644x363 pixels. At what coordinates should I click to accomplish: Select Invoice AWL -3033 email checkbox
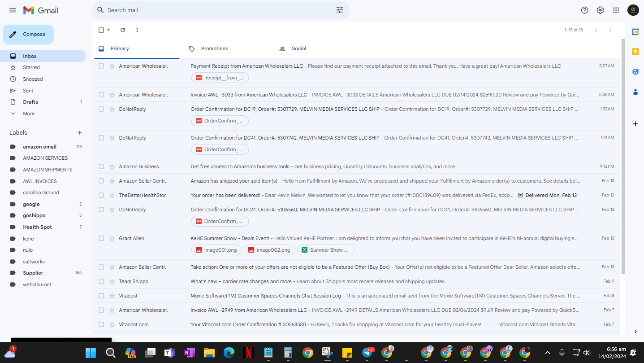101,95
